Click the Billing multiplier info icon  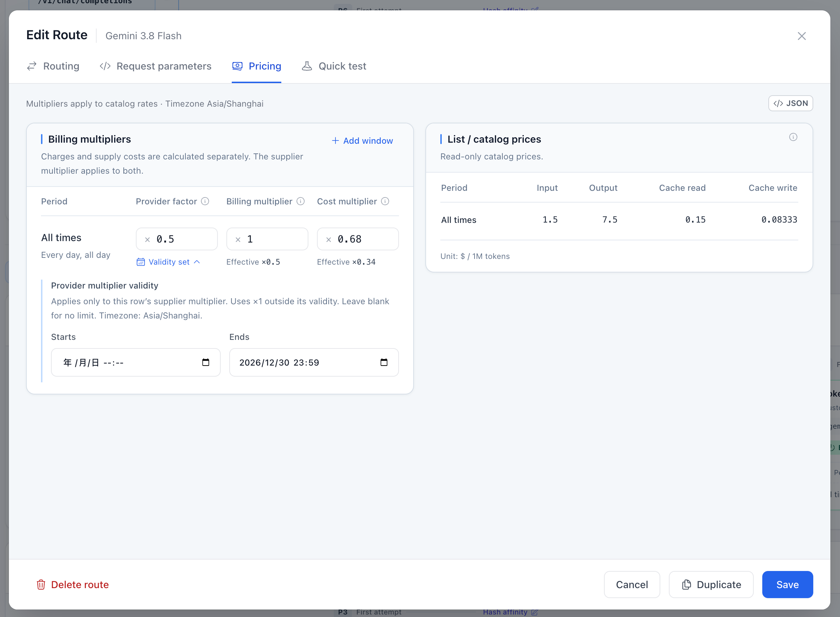pos(301,201)
